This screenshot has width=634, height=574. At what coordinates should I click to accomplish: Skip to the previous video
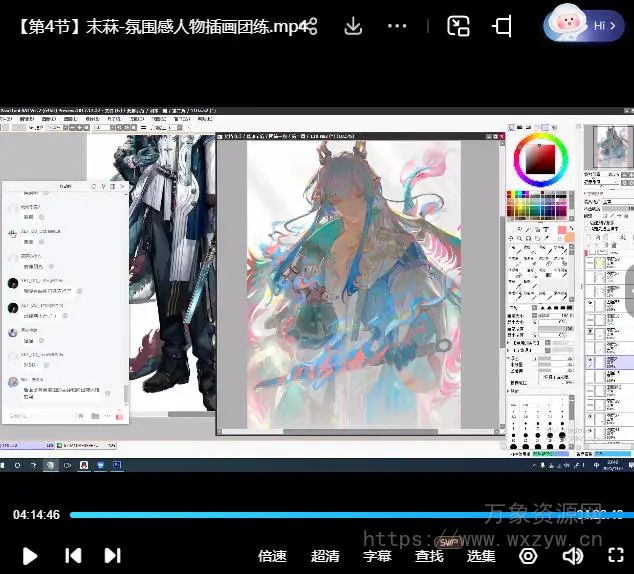coord(73,555)
